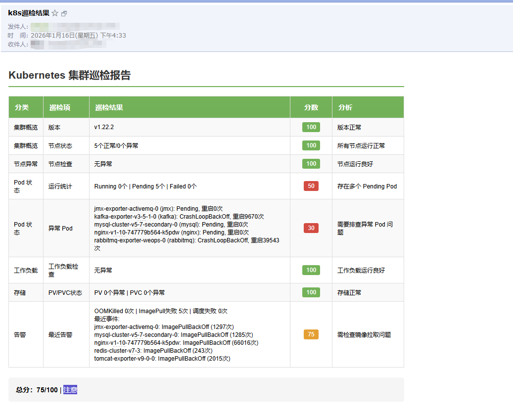The width and height of the screenshot is (513, 420).
Task: Click 需要排查异常 Pod 问题 analysis
Action: pos(365,229)
